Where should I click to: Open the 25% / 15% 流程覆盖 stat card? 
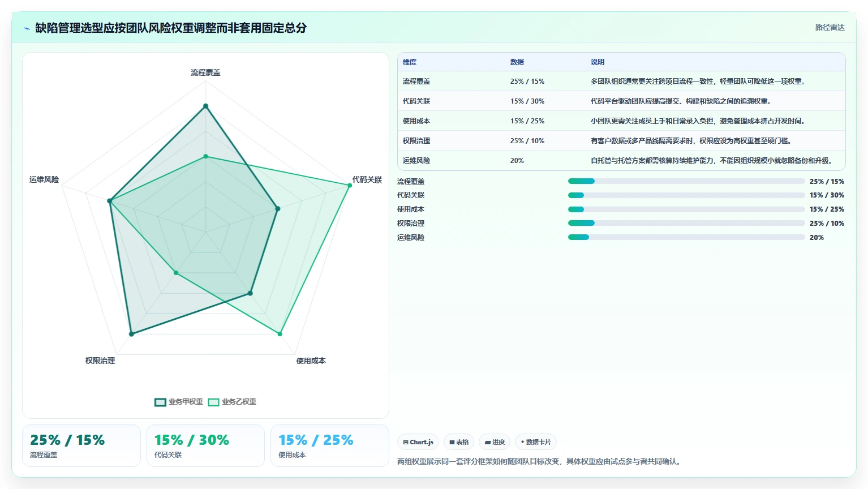(x=81, y=446)
